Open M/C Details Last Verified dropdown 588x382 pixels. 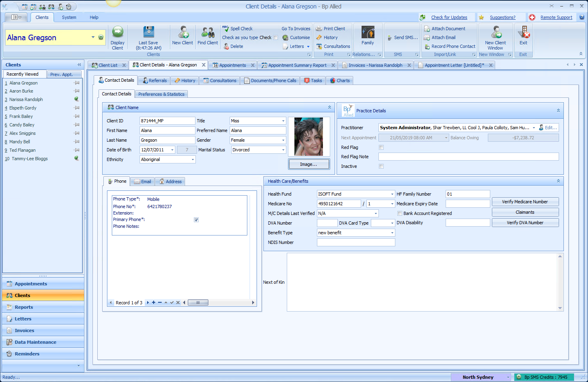(x=376, y=213)
